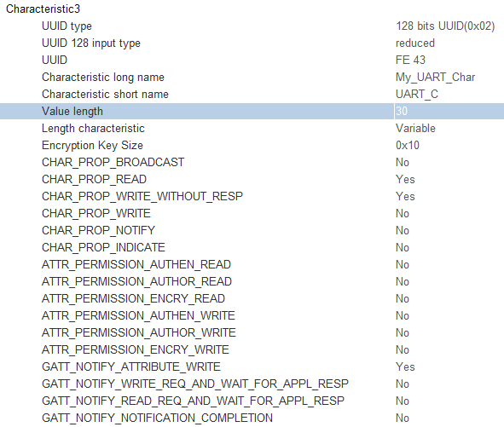This screenshot has height=427, width=504.
Task: Click the ATTR_PERMISSION_AUTHEN_WRITE No value
Action: coord(403,315)
